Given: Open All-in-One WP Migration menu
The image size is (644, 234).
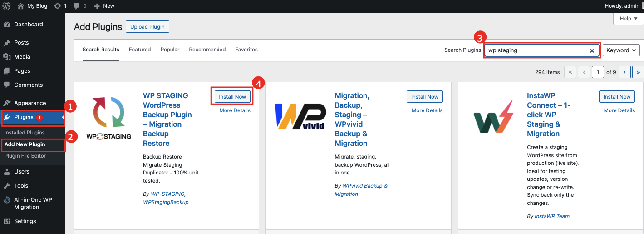Looking at the screenshot, I should tap(33, 204).
